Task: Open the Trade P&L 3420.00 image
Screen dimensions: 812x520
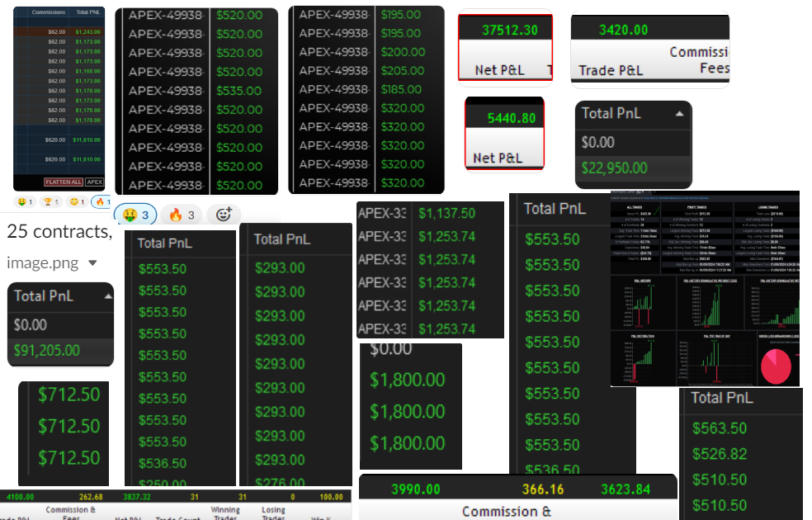Action: [x=649, y=47]
